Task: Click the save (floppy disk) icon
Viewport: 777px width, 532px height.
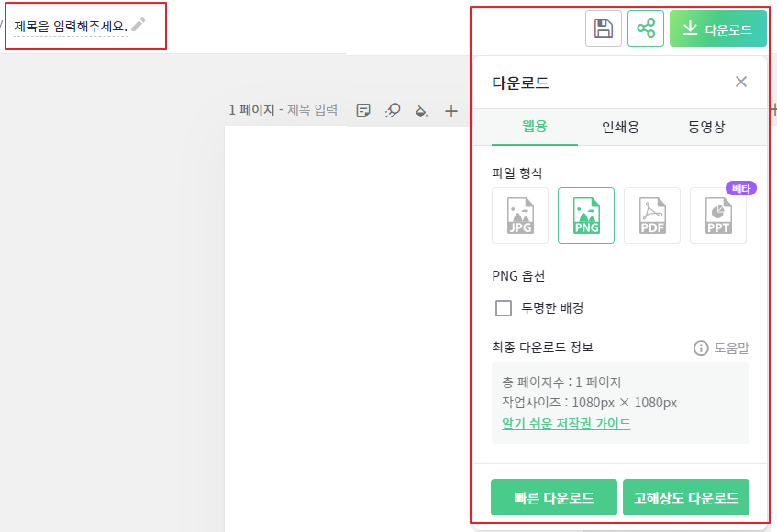Action: (603, 28)
